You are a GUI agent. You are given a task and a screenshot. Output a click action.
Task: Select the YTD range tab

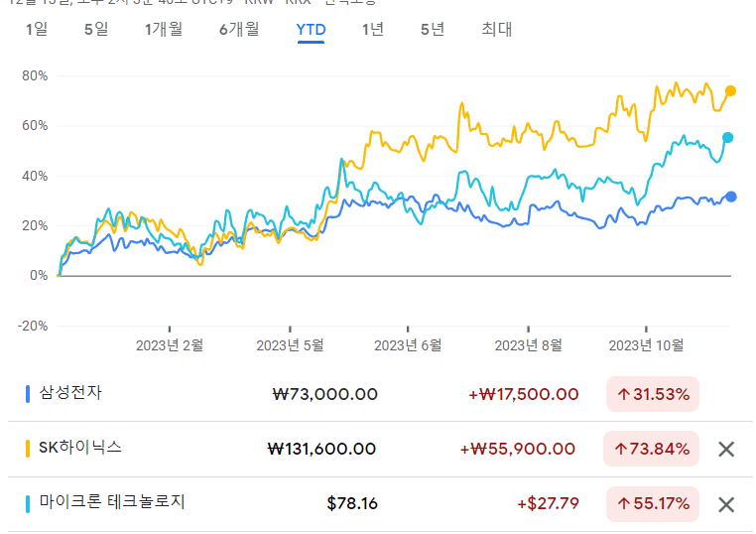click(311, 30)
